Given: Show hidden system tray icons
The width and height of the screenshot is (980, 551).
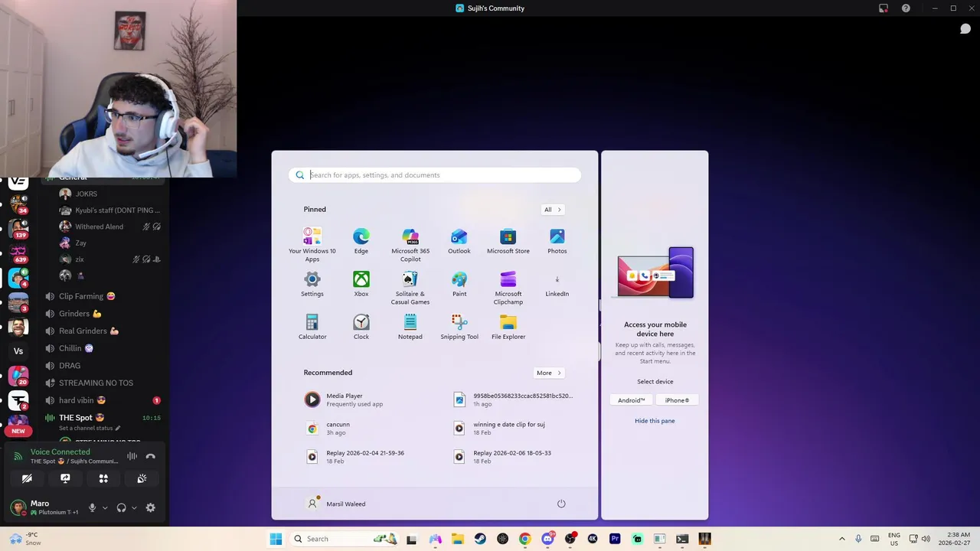Looking at the screenshot, I should tap(842, 539).
